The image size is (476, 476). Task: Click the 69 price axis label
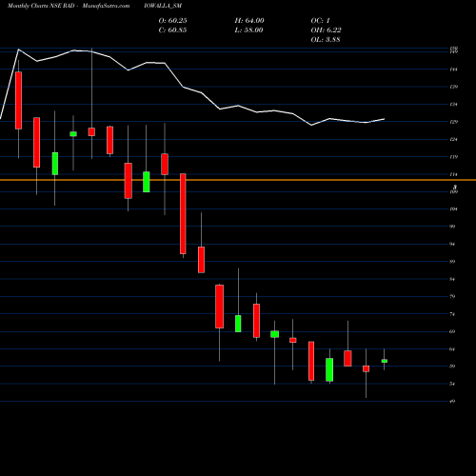pyautogui.click(x=452, y=331)
